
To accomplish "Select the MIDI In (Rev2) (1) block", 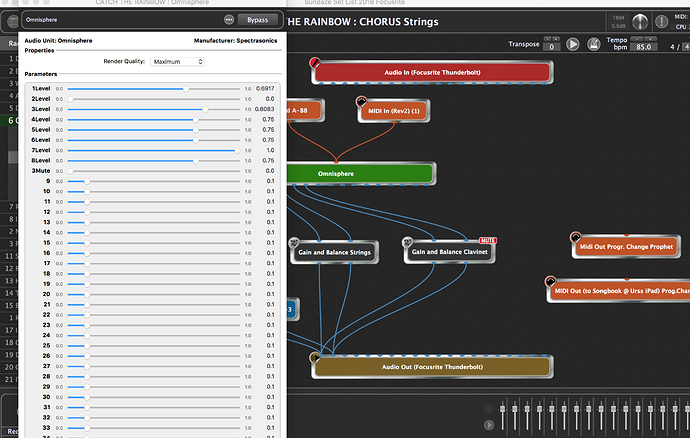I will click(x=394, y=111).
